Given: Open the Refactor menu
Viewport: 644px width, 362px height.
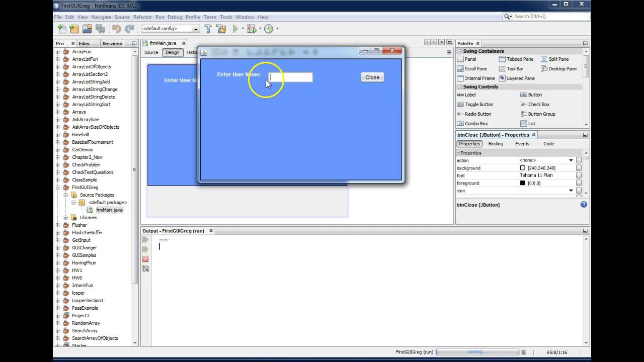Looking at the screenshot, I should point(142,17).
